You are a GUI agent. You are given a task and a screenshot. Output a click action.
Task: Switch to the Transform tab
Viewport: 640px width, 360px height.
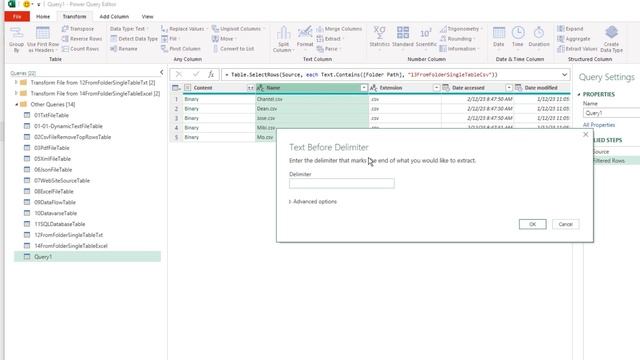coord(74,16)
